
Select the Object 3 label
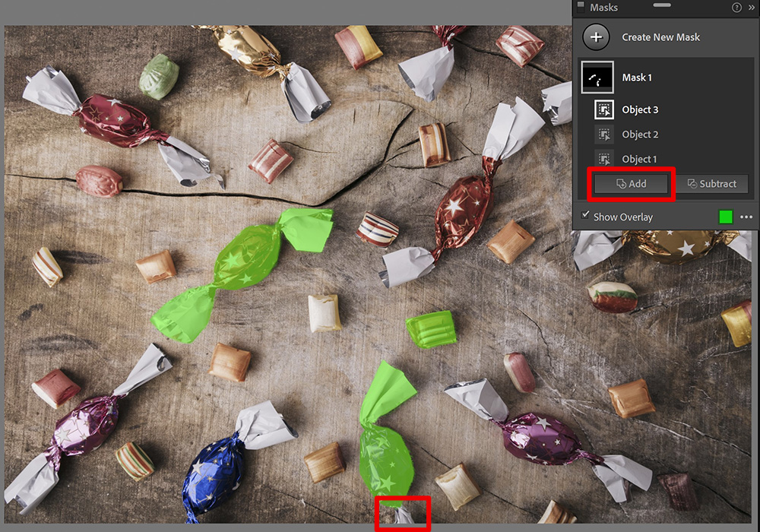coord(640,109)
